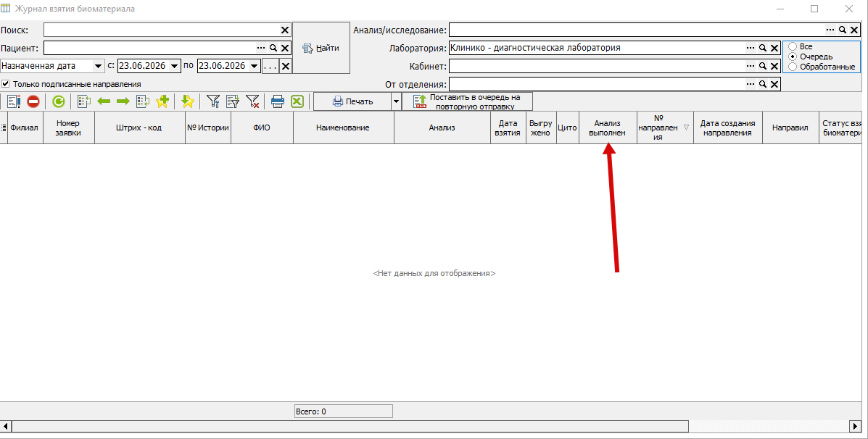Click the horizontal scrollbar right arrow

tap(854, 426)
